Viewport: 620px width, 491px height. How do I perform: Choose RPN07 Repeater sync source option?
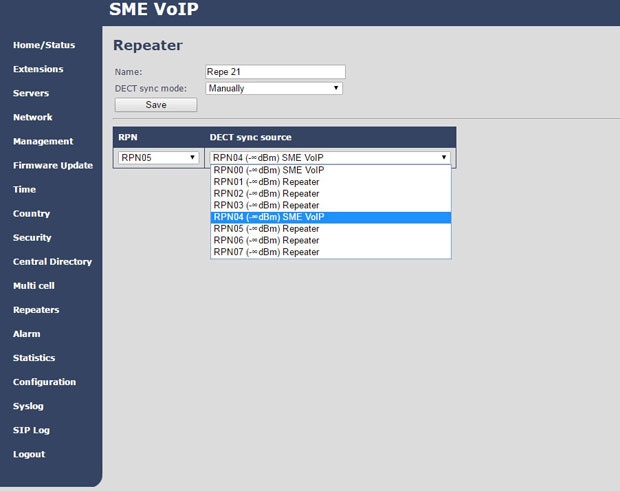coord(331,252)
